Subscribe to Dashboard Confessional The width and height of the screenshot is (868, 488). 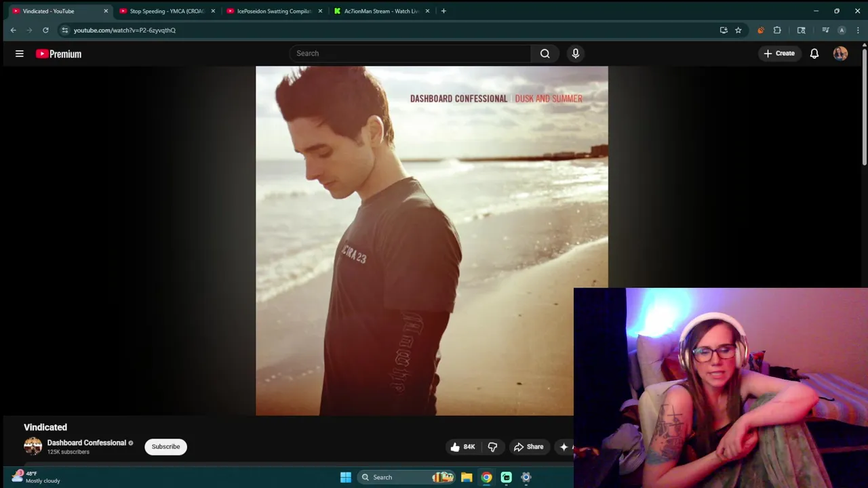coord(165,447)
